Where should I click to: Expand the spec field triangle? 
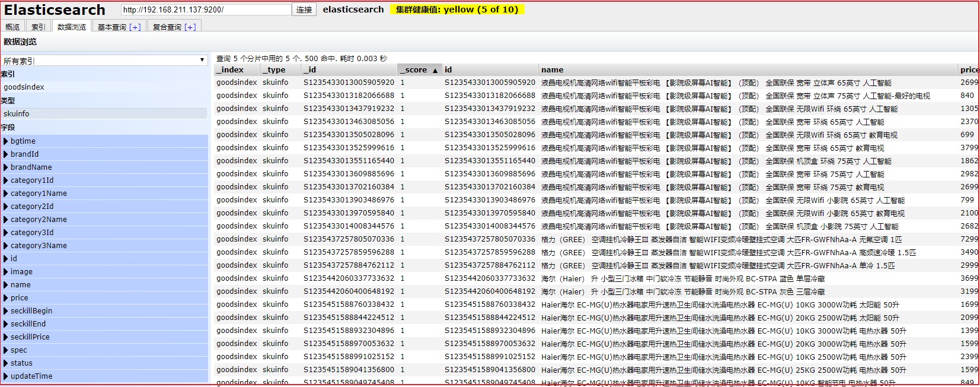[x=6, y=350]
